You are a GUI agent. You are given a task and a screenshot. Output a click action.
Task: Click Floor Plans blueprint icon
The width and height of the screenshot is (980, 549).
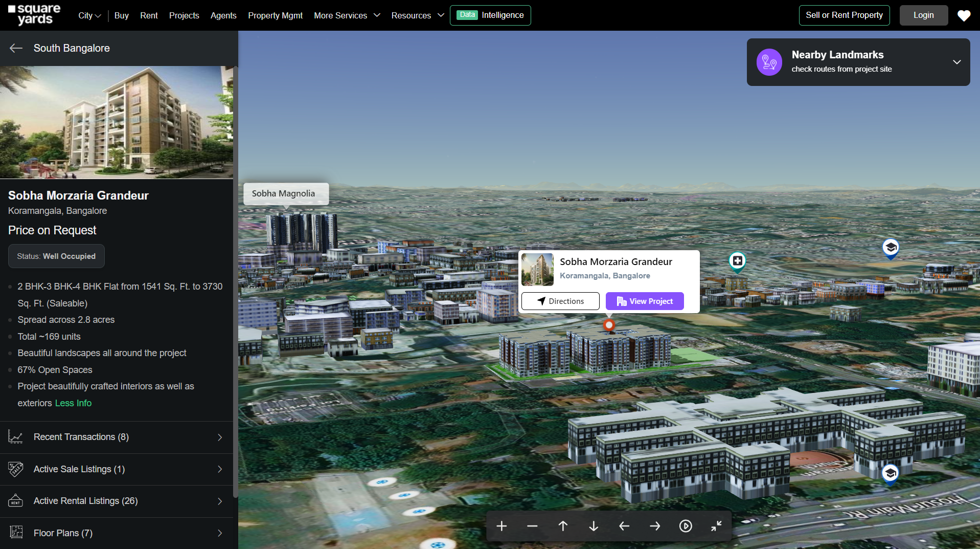16,533
